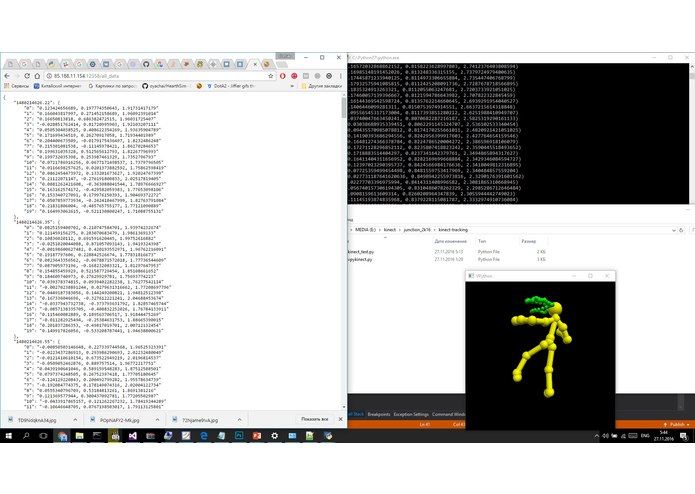Image resolution: width=695 pixels, height=494 pixels.
Task: Open kinect_test.py in Explorer
Action: coord(361,252)
